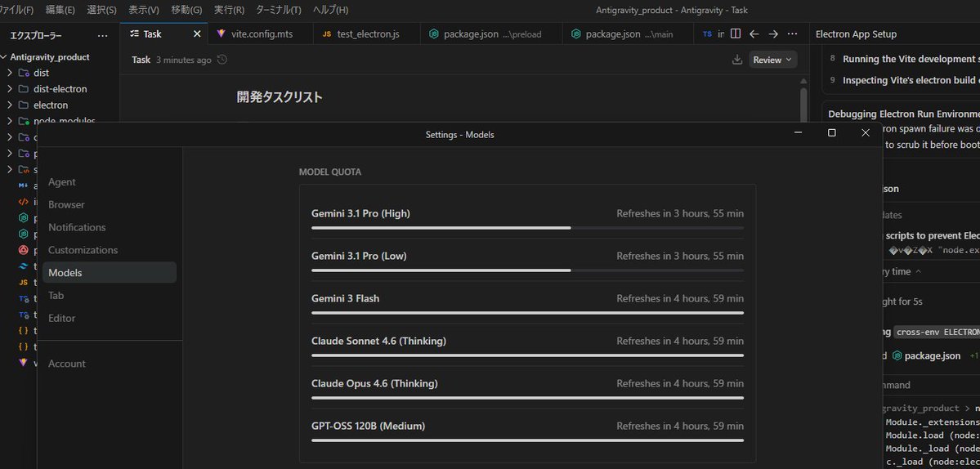The width and height of the screenshot is (980, 469).
Task: Click 'Electron App Setup' panel title
Action: click(x=856, y=34)
